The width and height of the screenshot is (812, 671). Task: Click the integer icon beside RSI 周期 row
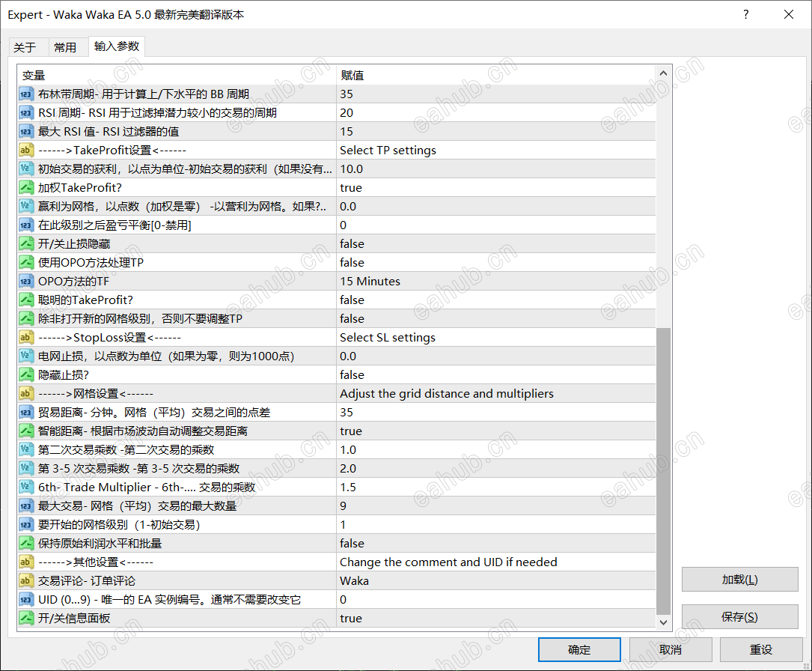26,113
